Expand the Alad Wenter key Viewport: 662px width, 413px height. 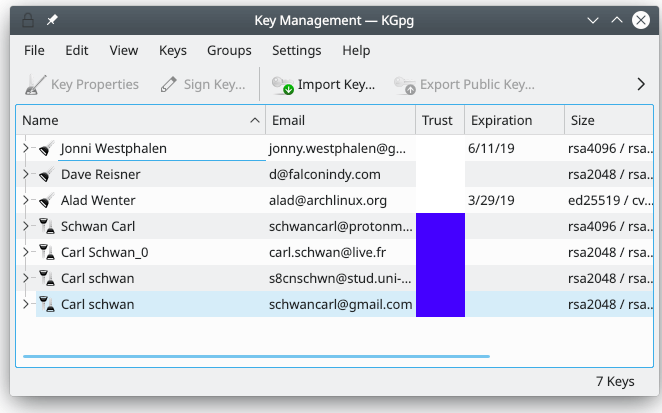[26, 200]
